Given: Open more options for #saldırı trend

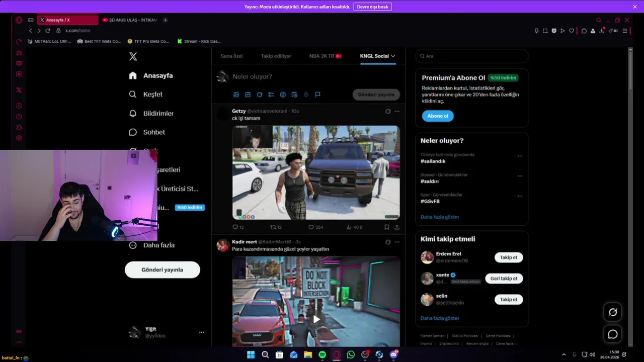Looking at the screenshot, I should tap(520, 176).
